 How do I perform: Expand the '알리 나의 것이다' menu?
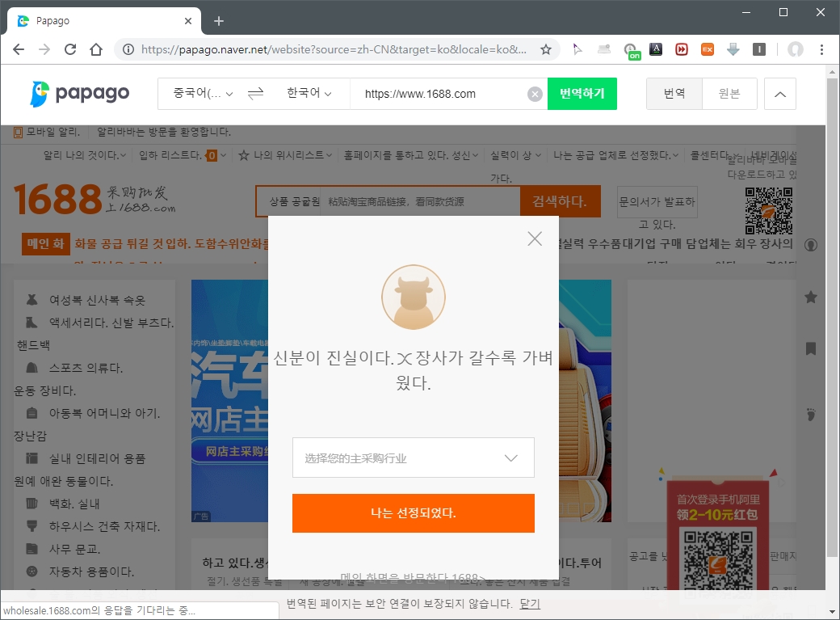[85, 155]
